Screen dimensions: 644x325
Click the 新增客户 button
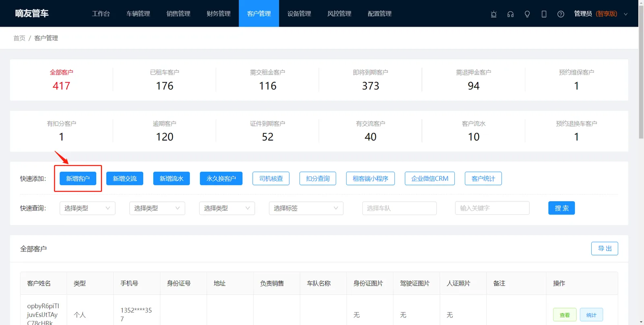click(78, 178)
